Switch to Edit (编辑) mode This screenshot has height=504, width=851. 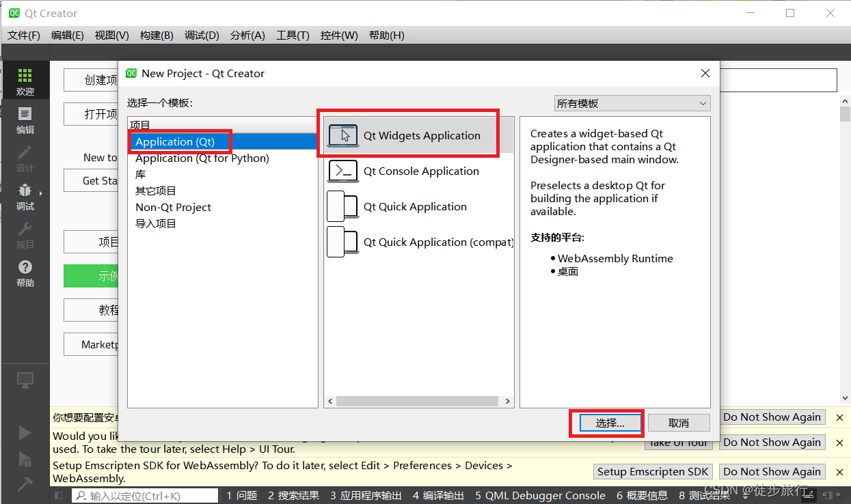tap(25, 120)
